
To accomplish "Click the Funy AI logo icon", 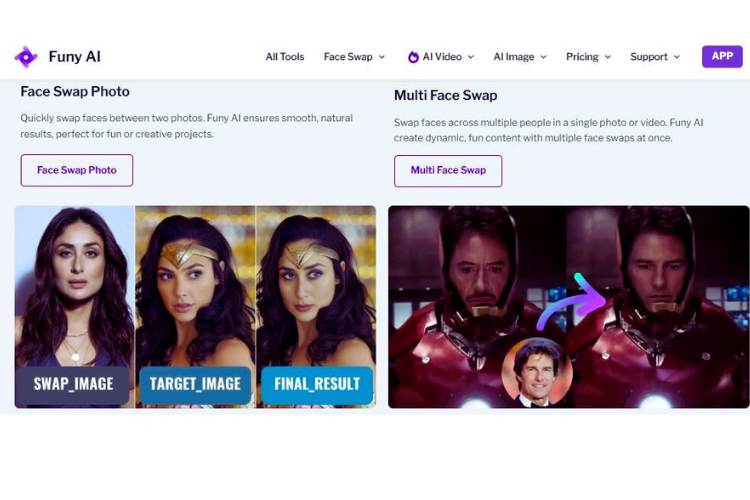I will tap(26, 57).
